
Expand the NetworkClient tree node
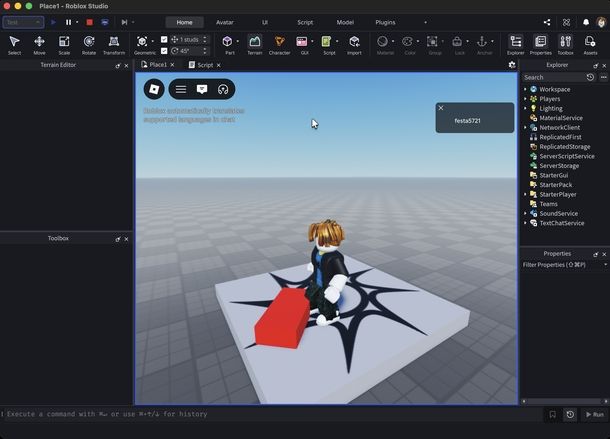pos(525,127)
